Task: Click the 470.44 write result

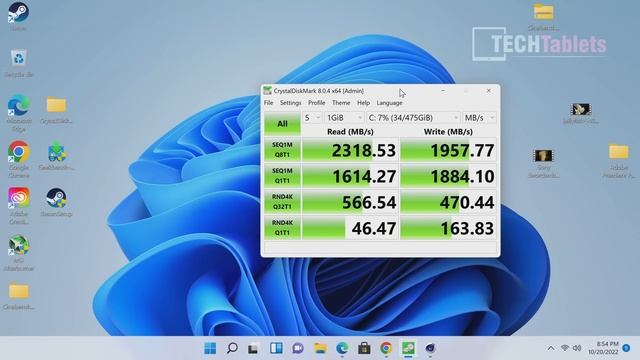Action: (x=448, y=202)
